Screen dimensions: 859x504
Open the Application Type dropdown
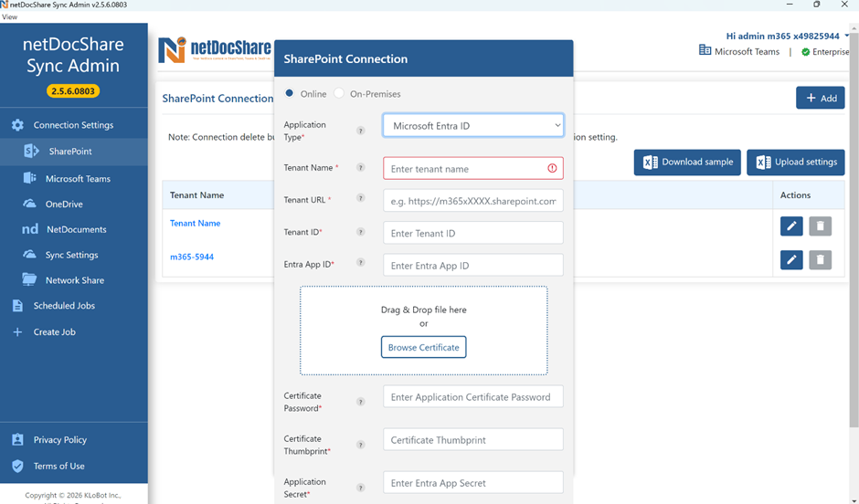(473, 125)
